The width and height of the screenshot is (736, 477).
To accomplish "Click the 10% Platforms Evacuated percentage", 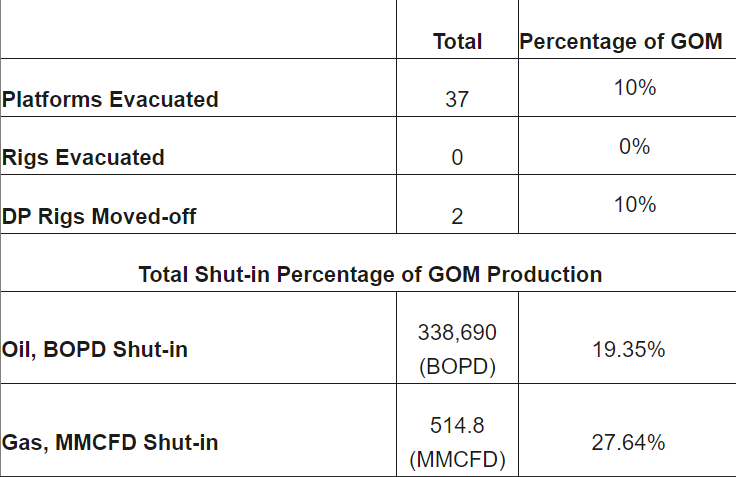I will click(635, 88).
